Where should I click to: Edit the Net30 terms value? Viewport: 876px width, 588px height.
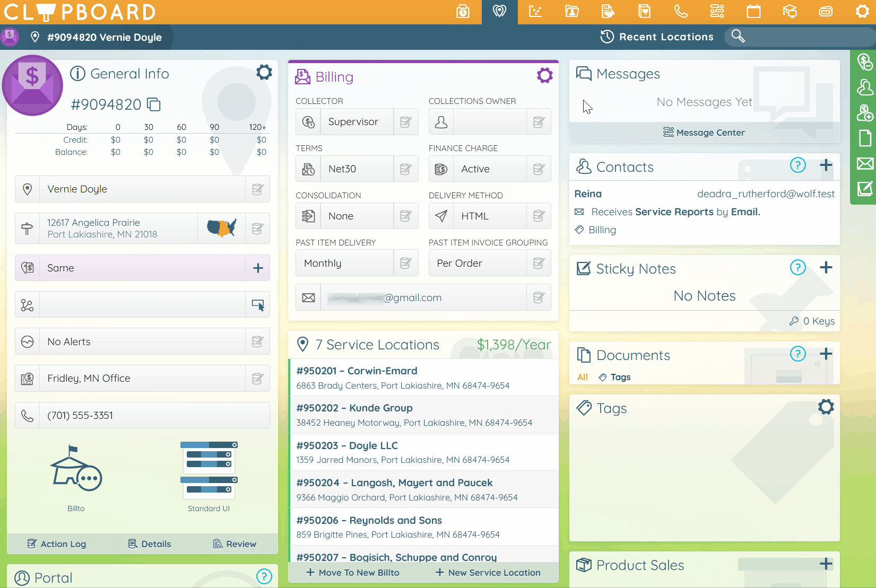tap(406, 169)
